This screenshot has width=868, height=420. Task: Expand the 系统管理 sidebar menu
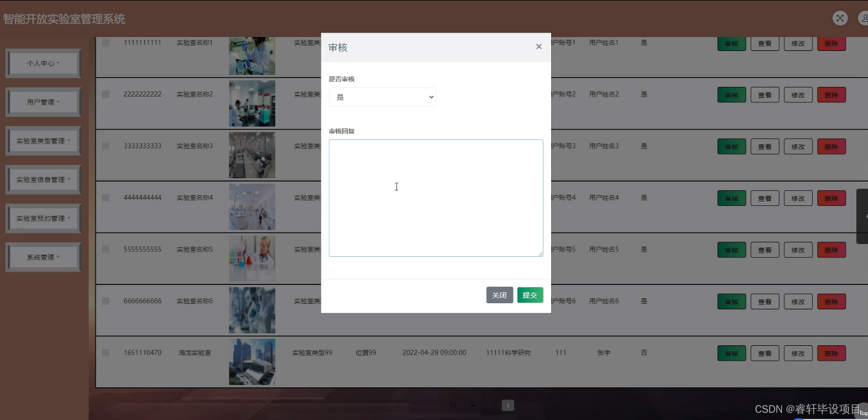[43, 257]
